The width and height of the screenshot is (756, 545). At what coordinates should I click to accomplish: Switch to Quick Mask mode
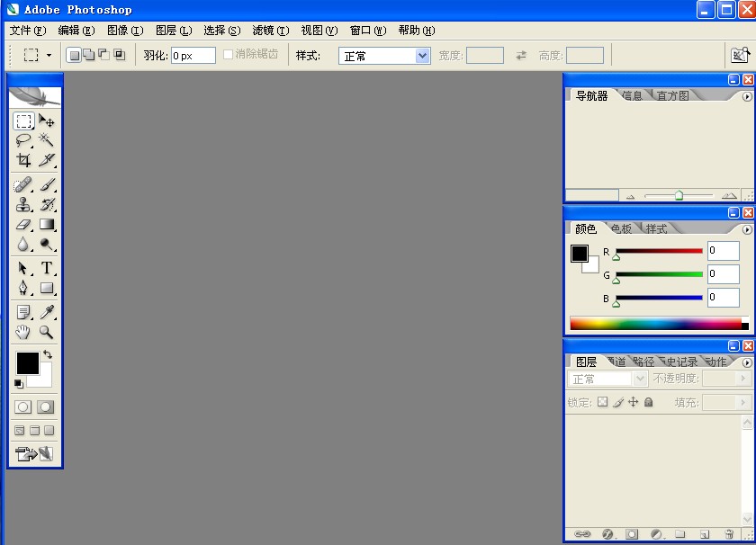pyautogui.click(x=45, y=407)
